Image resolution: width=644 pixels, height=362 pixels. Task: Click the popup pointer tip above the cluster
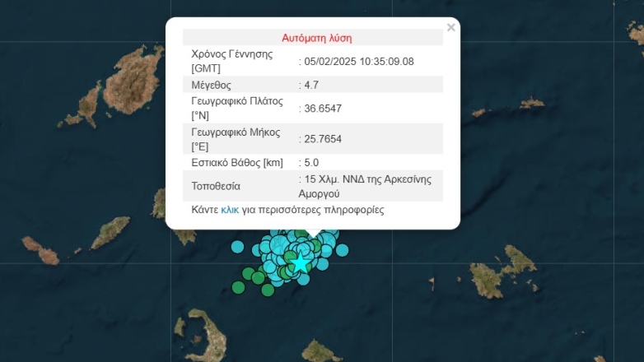click(312, 234)
